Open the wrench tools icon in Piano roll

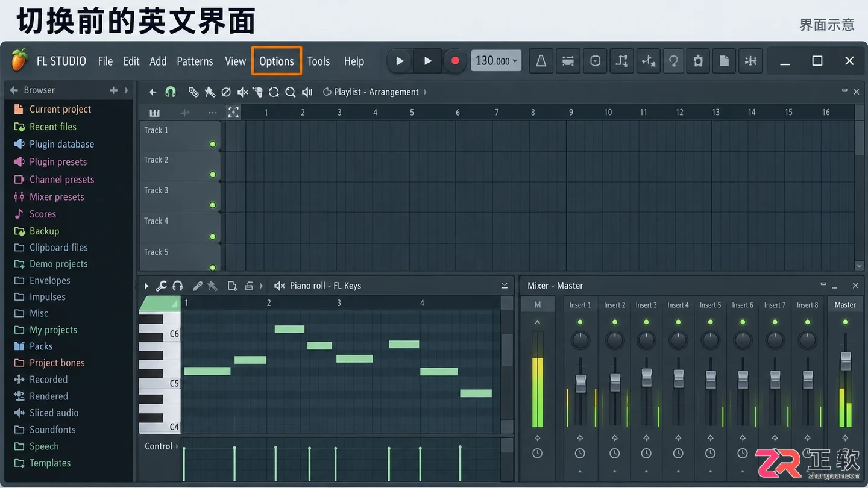tap(161, 286)
